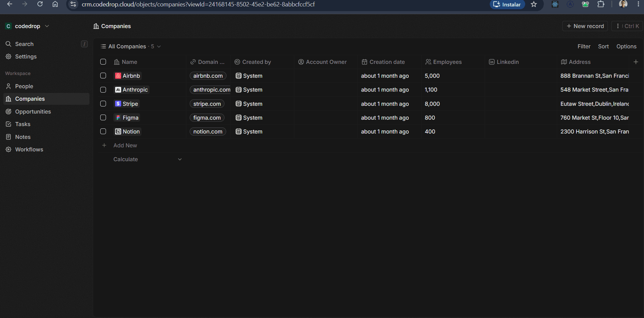Open the Stripe company record

(127, 104)
